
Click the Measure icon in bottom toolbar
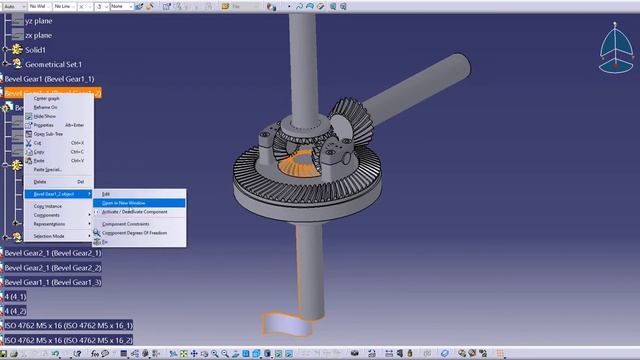click(x=389, y=353)
